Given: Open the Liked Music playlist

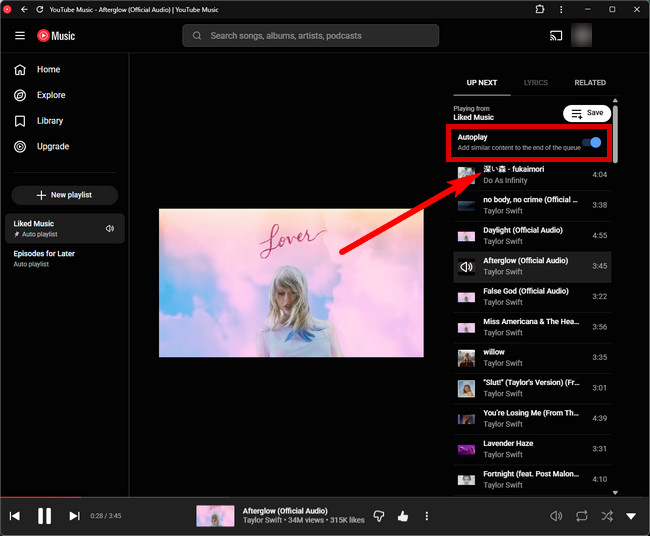Looking at the screenshot, I should coord(65,228).
